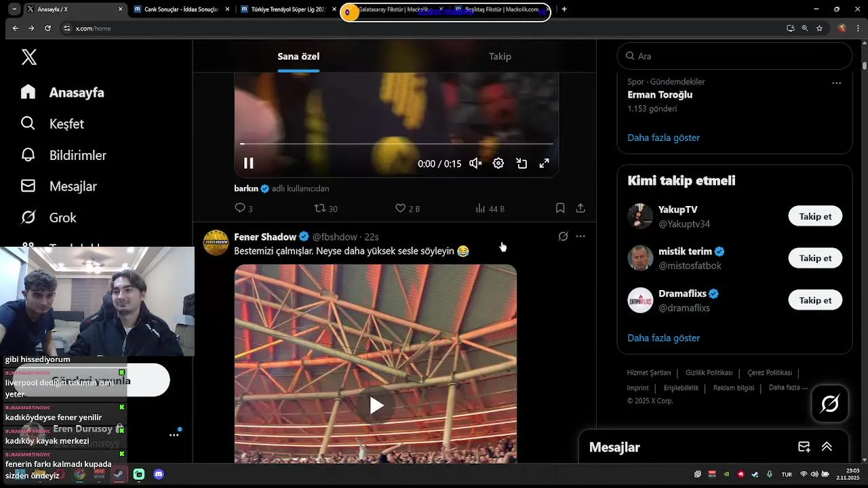
Task: Unmute the video with speaker icon
Action: click(x=475, y=163)
